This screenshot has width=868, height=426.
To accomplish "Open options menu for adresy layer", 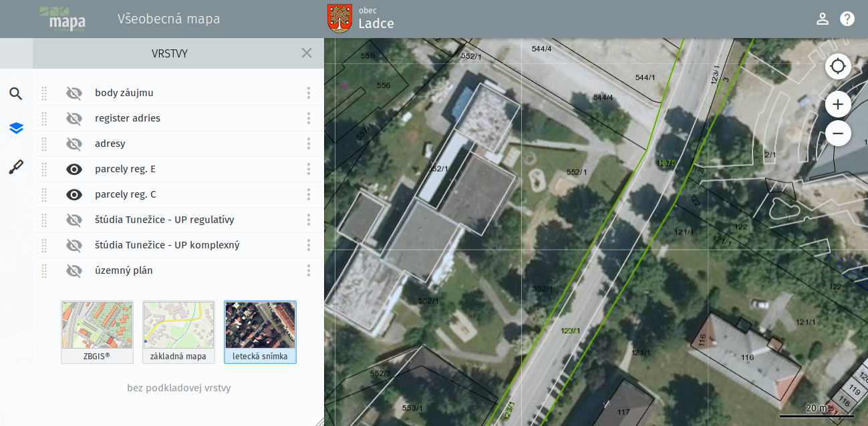I will 309,144.
